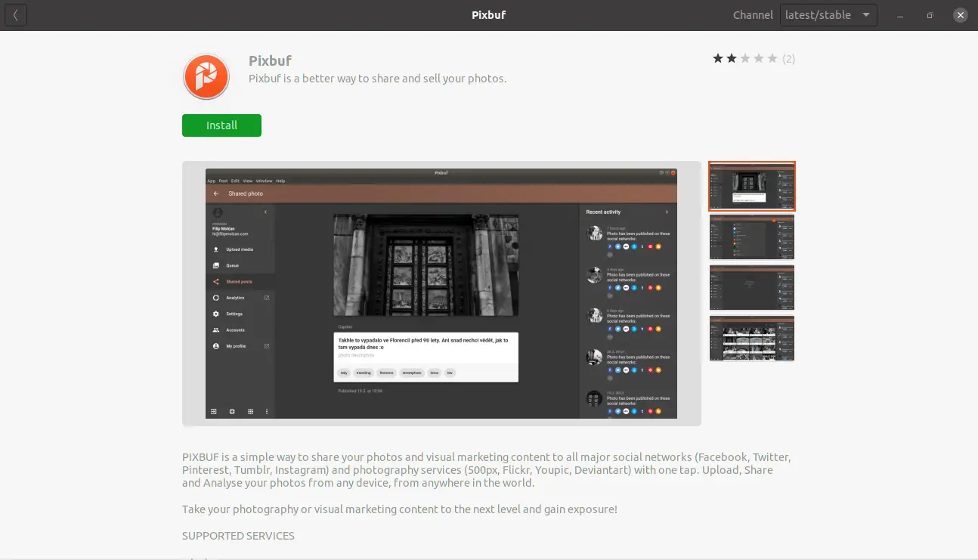Click the Channel label in the header
The width and height of the screenshot is (978, 560).
coord(753,15)
